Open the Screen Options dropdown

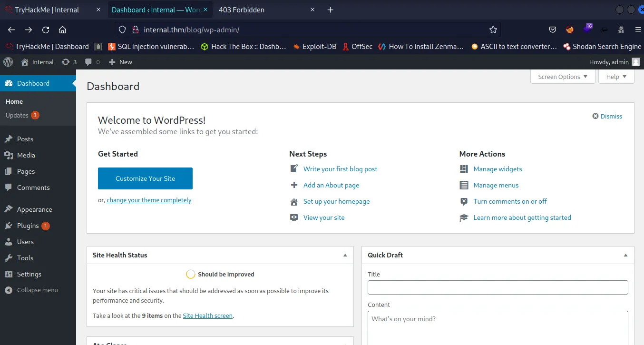pyautogui.click(x=562, y=77)
